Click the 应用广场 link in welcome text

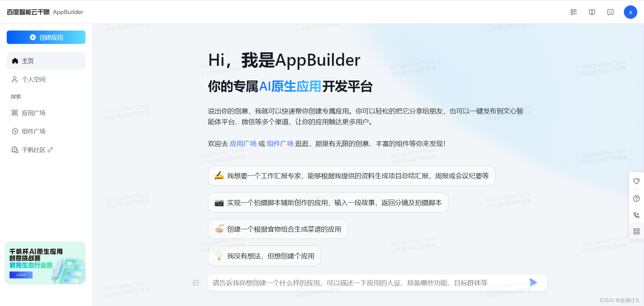coord(243,144)
